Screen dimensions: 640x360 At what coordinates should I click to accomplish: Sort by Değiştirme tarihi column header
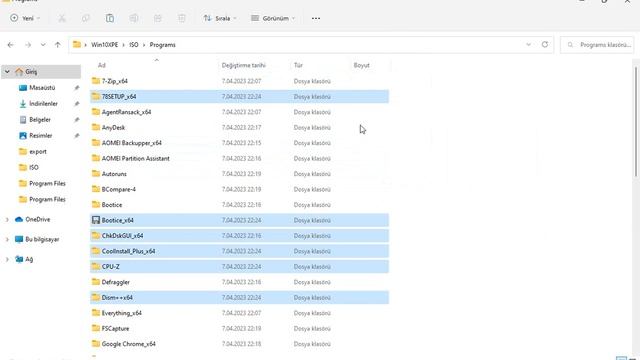(x=244, y=65)
